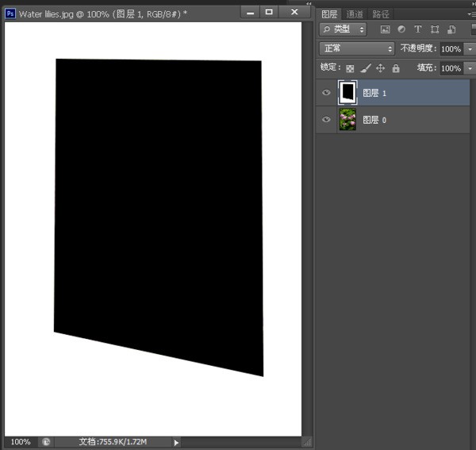Switch to the 图层 tab
The image size is (476, 450).
[x=329, y=14]
